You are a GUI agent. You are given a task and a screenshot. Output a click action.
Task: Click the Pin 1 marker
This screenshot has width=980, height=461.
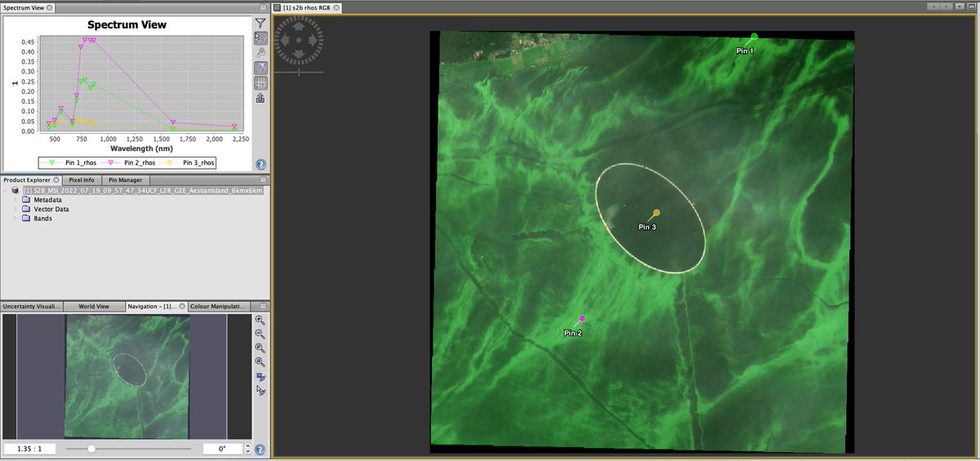(754, 36)
